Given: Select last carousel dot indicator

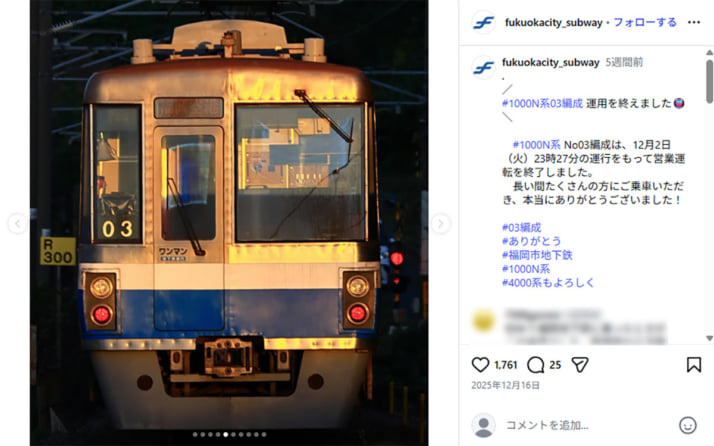Looking at the screenshot, I should (264, 435).
